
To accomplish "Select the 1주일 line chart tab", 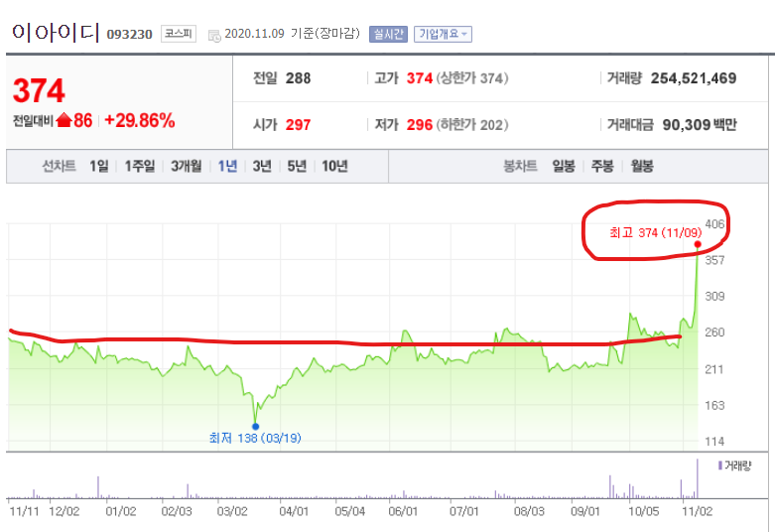I will [139, 166].
